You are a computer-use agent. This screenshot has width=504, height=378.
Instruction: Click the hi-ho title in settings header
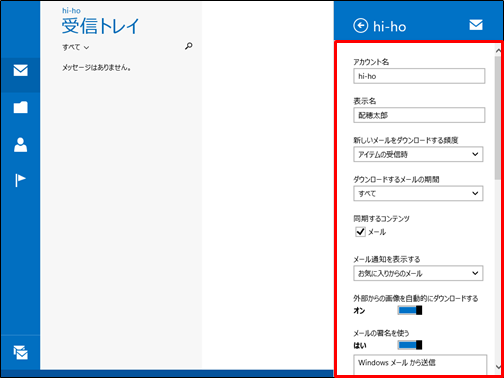click(389, 27)
